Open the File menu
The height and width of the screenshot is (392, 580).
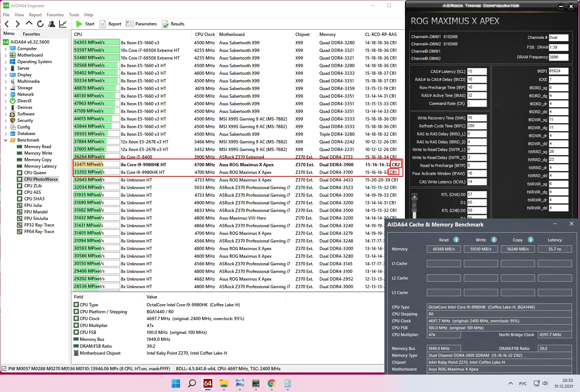(6, 15)
